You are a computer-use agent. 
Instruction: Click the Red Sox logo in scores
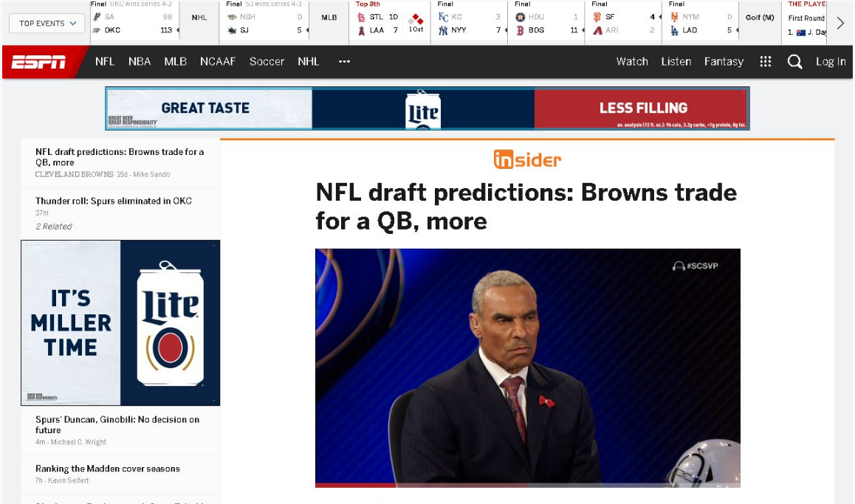point(520,30)
